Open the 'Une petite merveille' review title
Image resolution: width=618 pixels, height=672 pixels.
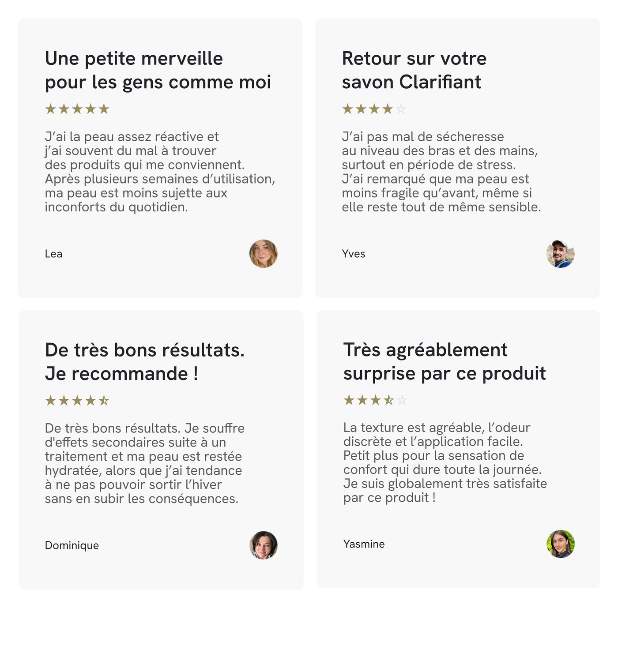[158, 70]
